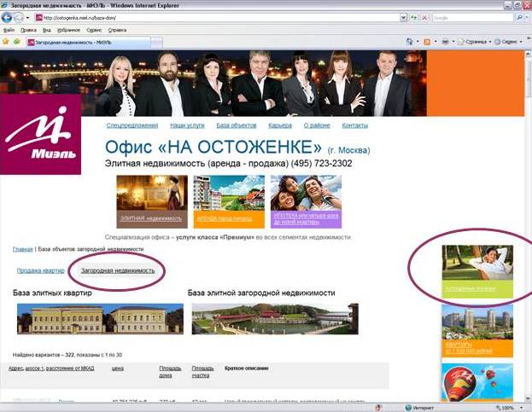Sort the table by the Адрес column
Viewport: 532px width, 412px height.
coord(16,368)
